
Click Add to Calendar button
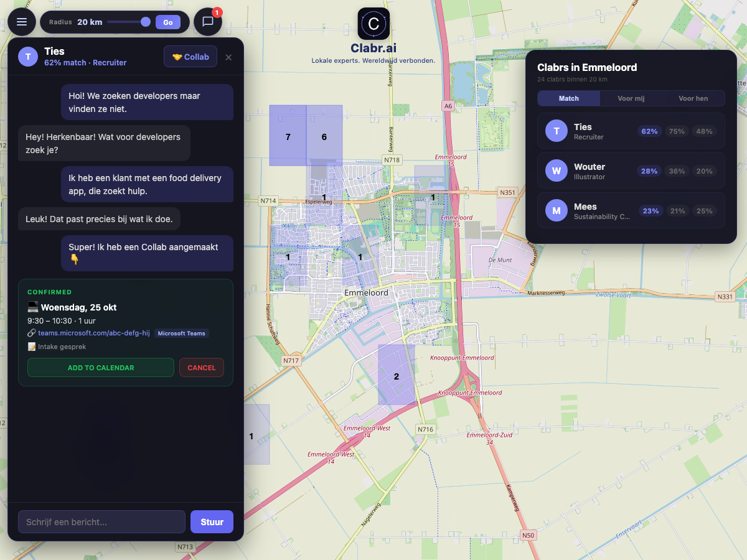pyautogui.click(x=101, y=368)
